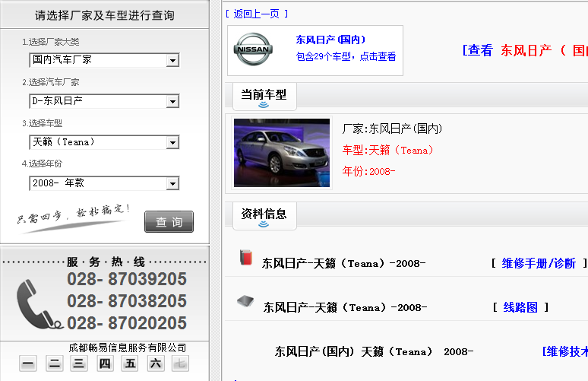This screenshot has height=381, width=588.
Task: Open the 维修技术 link on the bottom row
Action: (565, 351)
